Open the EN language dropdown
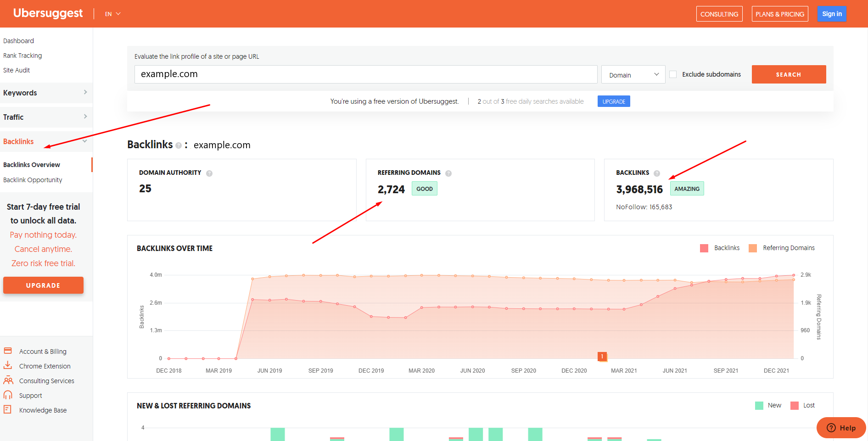The height and width of the screenshot is (441, 868). pyautogui.click(x=112, y=14)
